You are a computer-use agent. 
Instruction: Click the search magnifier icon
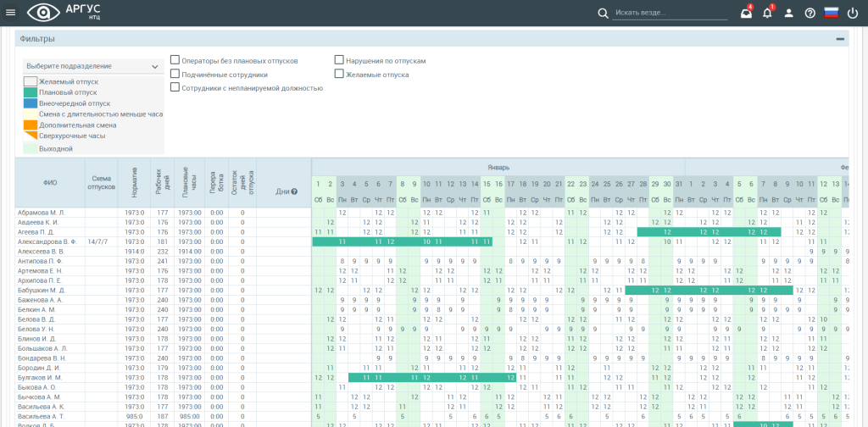click(603, 13)
